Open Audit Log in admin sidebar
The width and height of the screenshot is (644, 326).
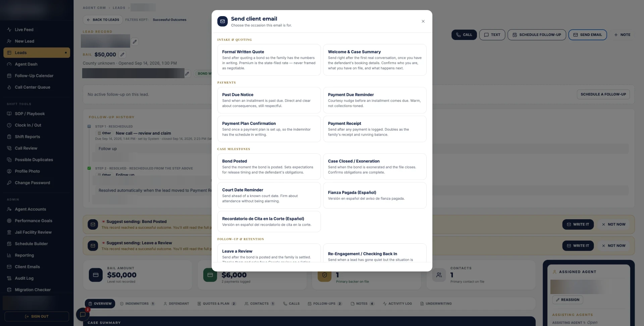[x=37, y=278]
